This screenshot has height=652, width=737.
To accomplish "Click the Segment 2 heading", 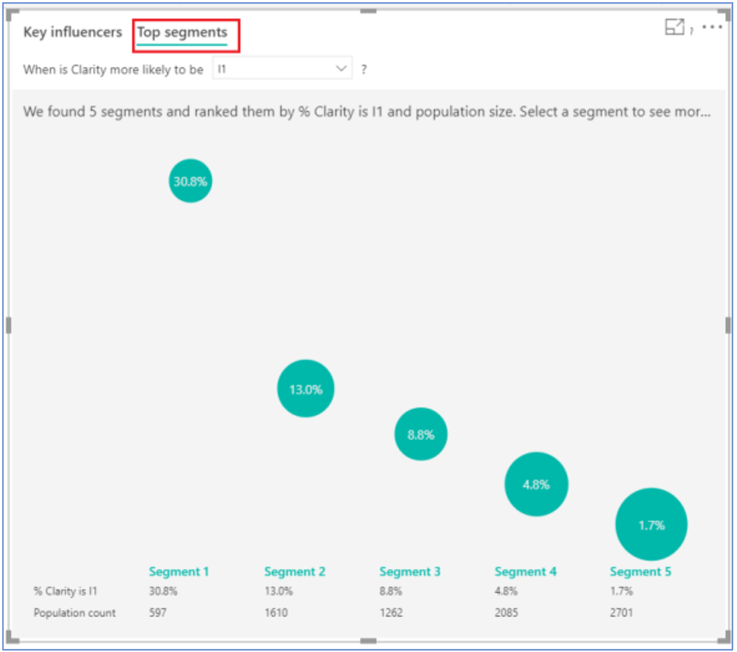I will 295,572.
